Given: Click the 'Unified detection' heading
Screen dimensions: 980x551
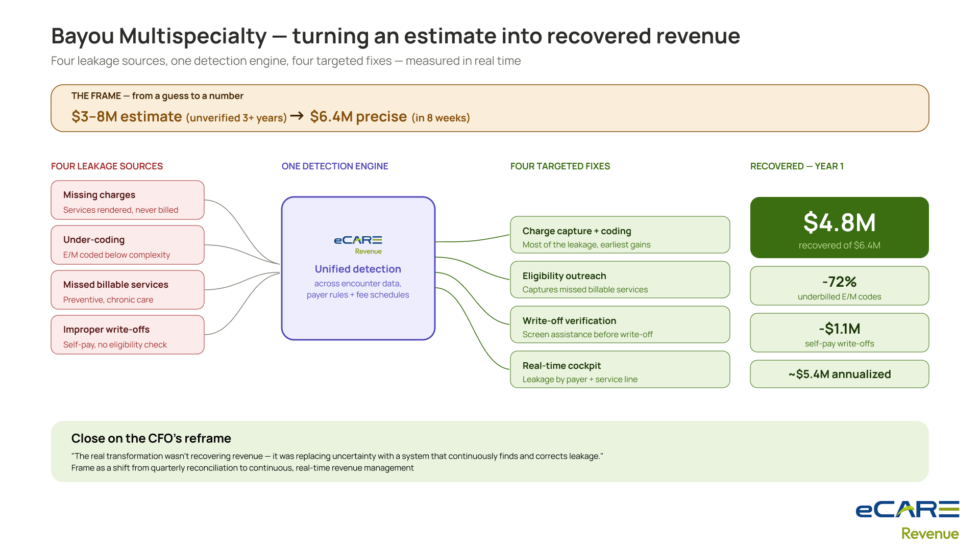Looking at the screenshot, I should 358,269.
